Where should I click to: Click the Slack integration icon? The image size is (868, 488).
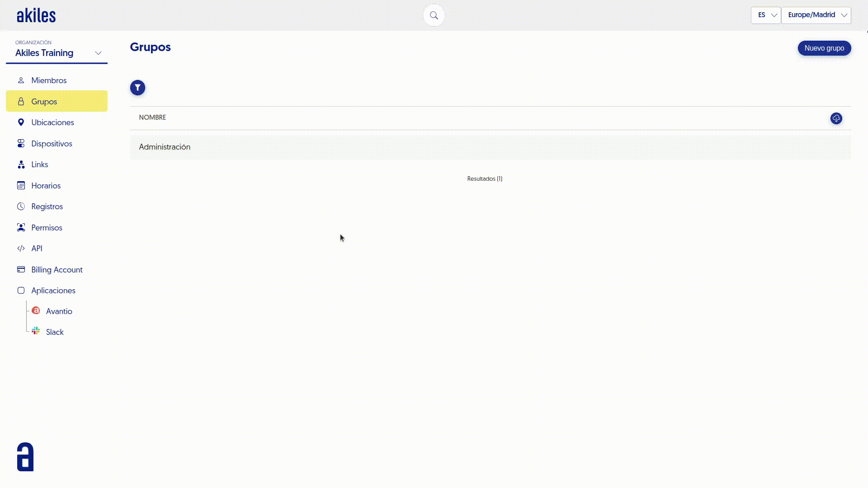(x=36, y=330)
